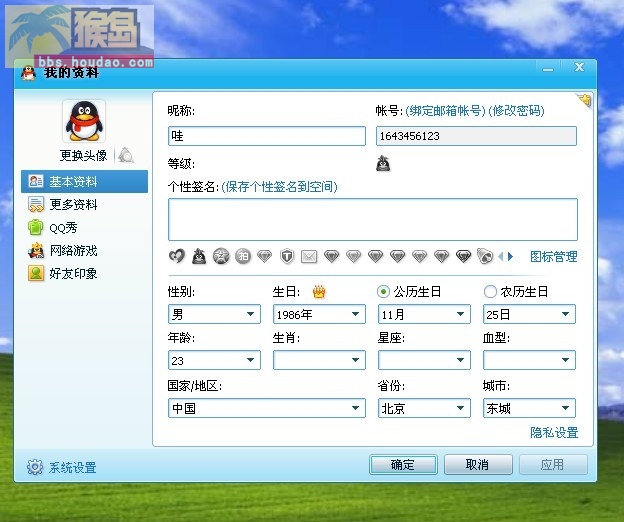Viewport: 624px width, 522px height.
Task: Click the 好友印象 person icon
Action: click(x=36, y=273)
